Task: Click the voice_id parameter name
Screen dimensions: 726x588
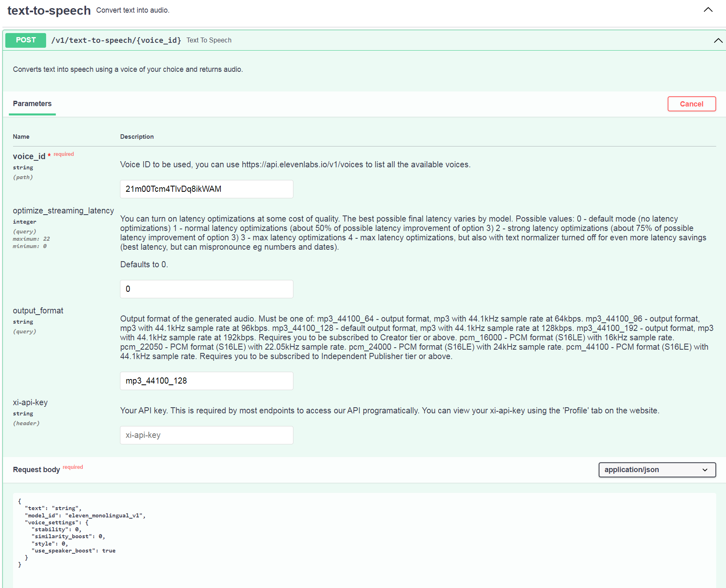Action: [29, 156]
